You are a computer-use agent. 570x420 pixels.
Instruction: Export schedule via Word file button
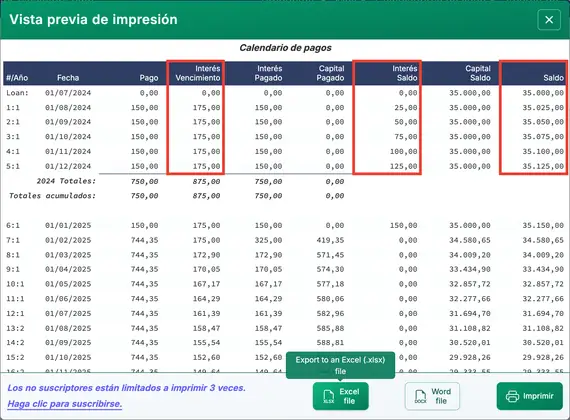(432, 396)
